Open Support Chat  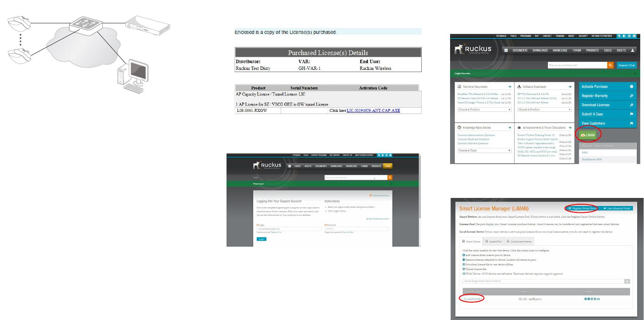coord(626,65)
